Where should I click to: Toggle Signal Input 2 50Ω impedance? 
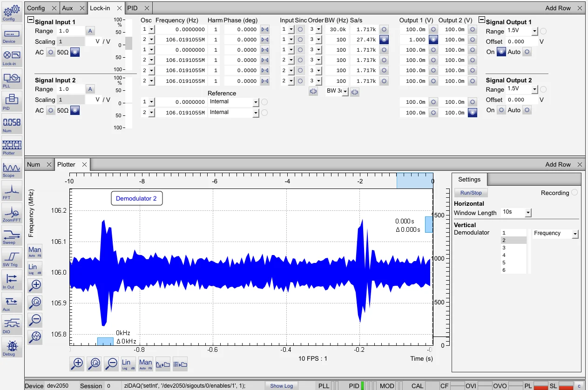[74, 111]
